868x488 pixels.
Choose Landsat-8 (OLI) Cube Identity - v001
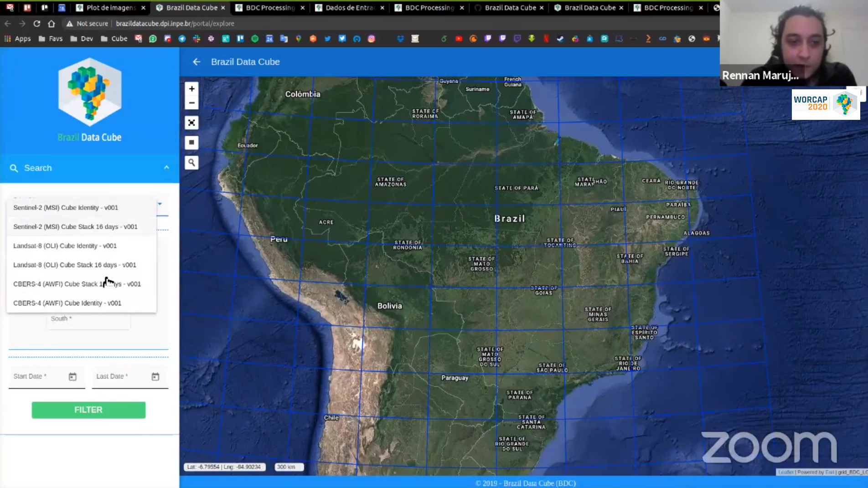[82, 246]
